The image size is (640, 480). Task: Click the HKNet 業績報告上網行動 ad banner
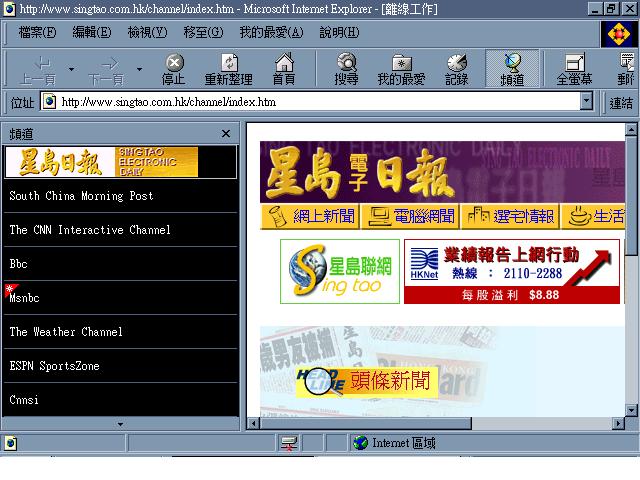point(512,271)
